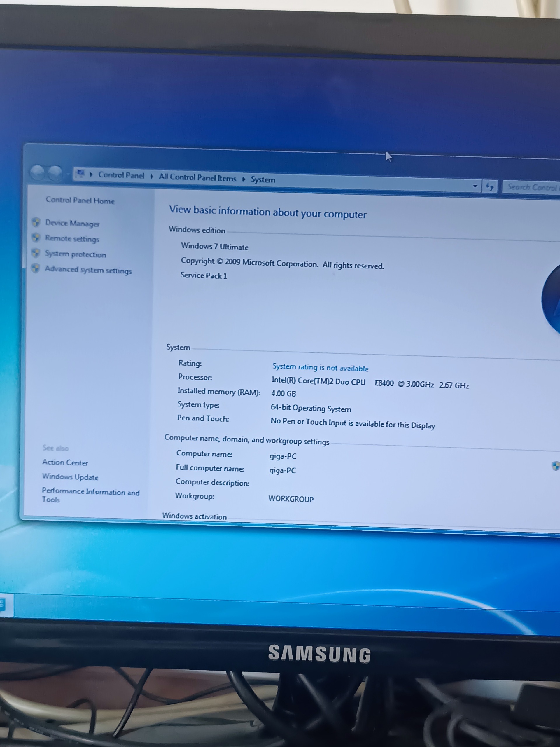Click the change settings shield icon at right

coord(555,466)
